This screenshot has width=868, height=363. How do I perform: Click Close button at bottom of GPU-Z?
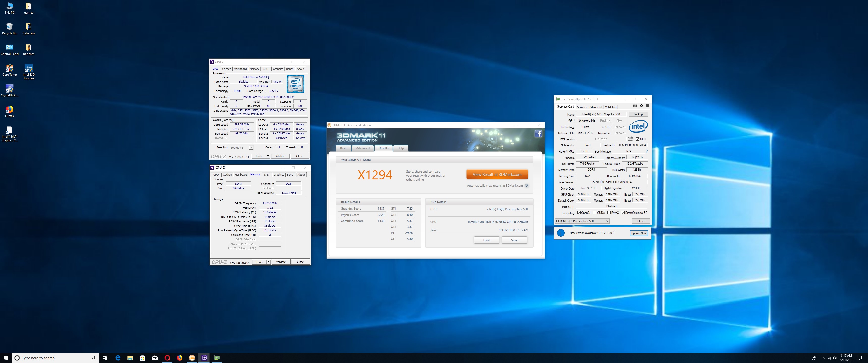[x=641, y=221]
